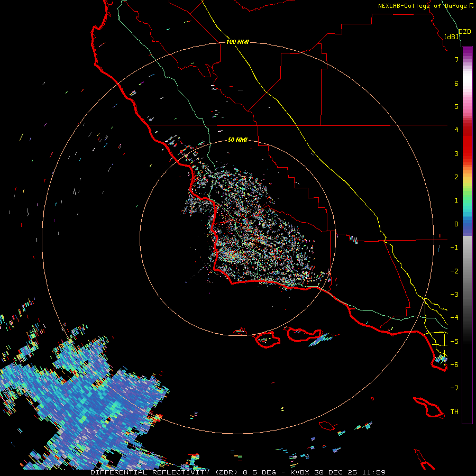The height and width of the screenshot is (476, 476).
Task: Click the -4 value on the dB scale
Action: pos(454,318)
